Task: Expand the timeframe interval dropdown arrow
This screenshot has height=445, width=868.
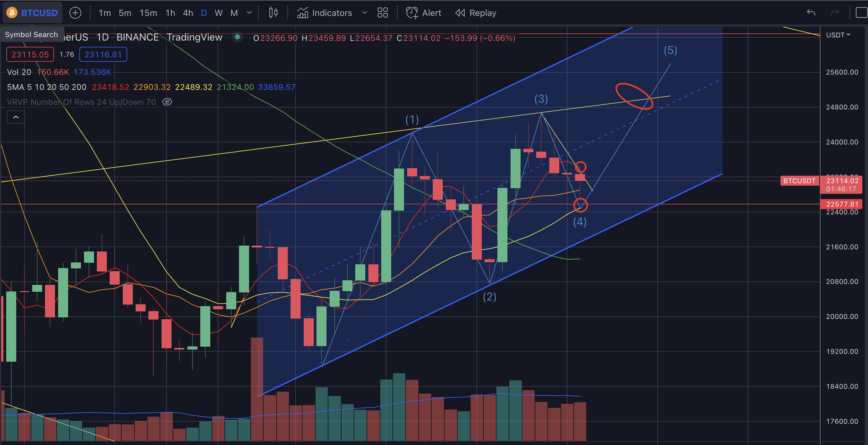Action: pos(249,13)
